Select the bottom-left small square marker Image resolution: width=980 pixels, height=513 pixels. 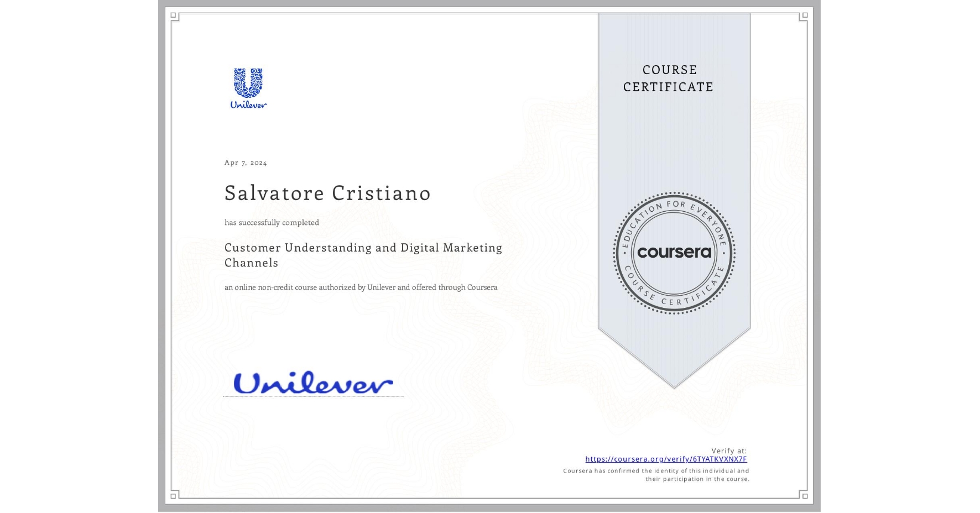click(x=172, y=496)
